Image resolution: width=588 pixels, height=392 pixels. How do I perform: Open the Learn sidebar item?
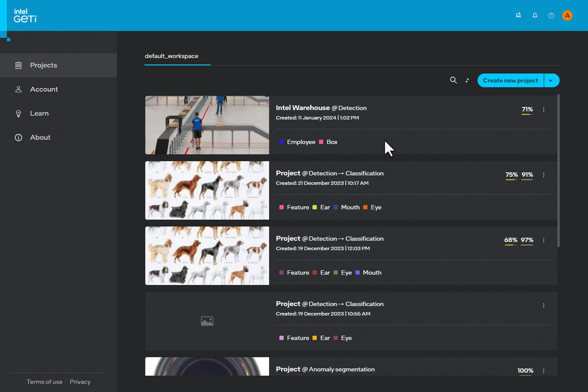coord(39,113)
